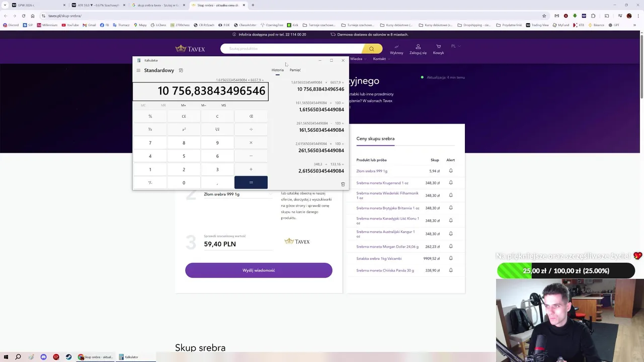Open Windows taskbar search
Screen dimensions: 644x362
coord(18,357)
